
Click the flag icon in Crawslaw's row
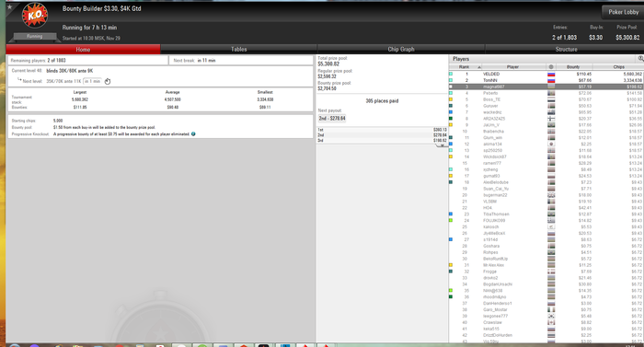(551, 323)
